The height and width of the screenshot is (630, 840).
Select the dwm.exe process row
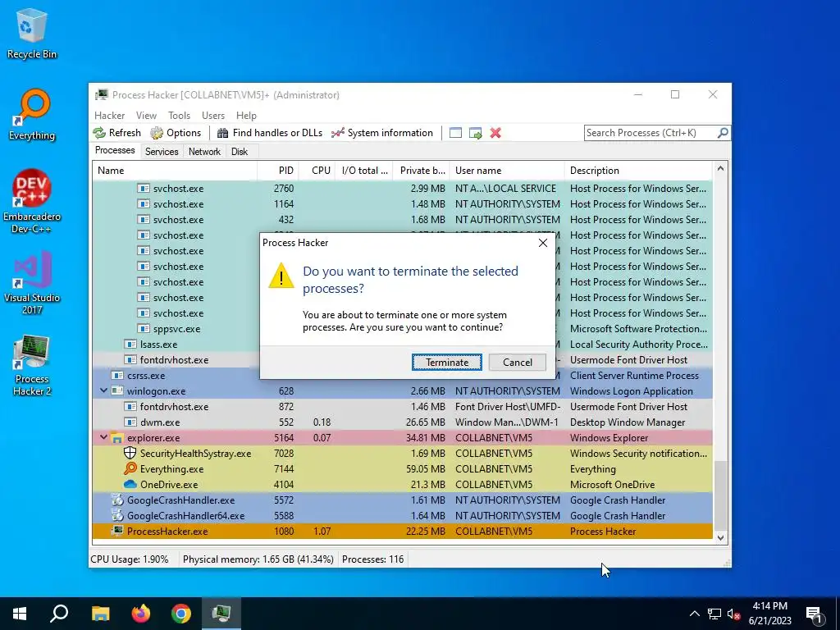click(402, 422)
